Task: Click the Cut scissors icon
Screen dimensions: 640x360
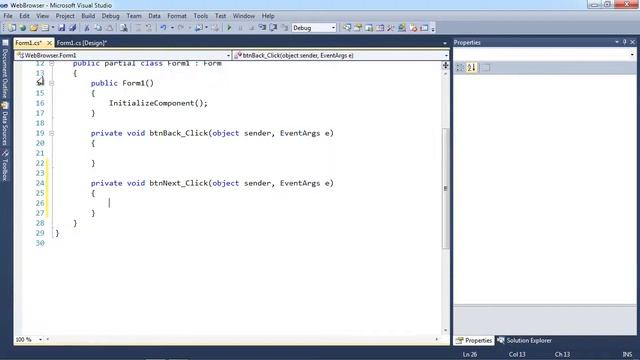Action: (x=87, y=28)
